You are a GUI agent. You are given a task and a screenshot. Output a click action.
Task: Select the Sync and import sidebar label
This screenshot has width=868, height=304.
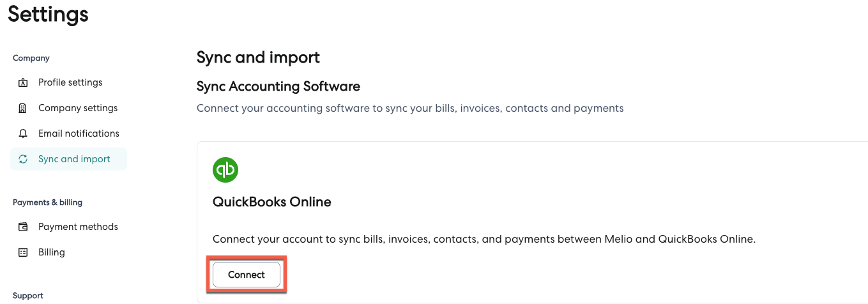point(74,159)
